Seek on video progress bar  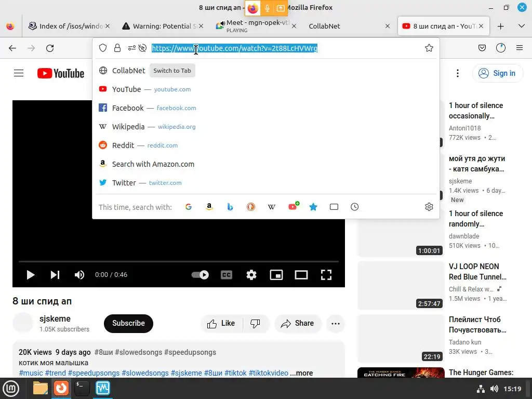(x=179, y=262)
